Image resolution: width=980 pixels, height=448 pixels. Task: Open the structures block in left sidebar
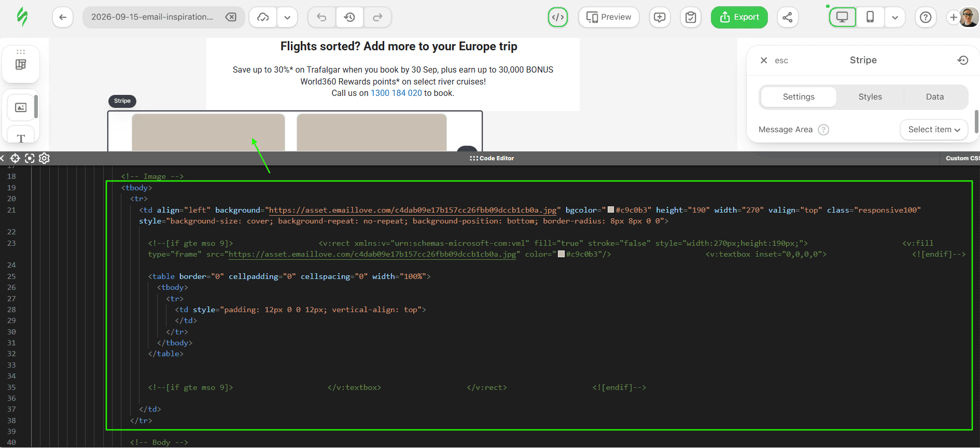pos(21,64)
